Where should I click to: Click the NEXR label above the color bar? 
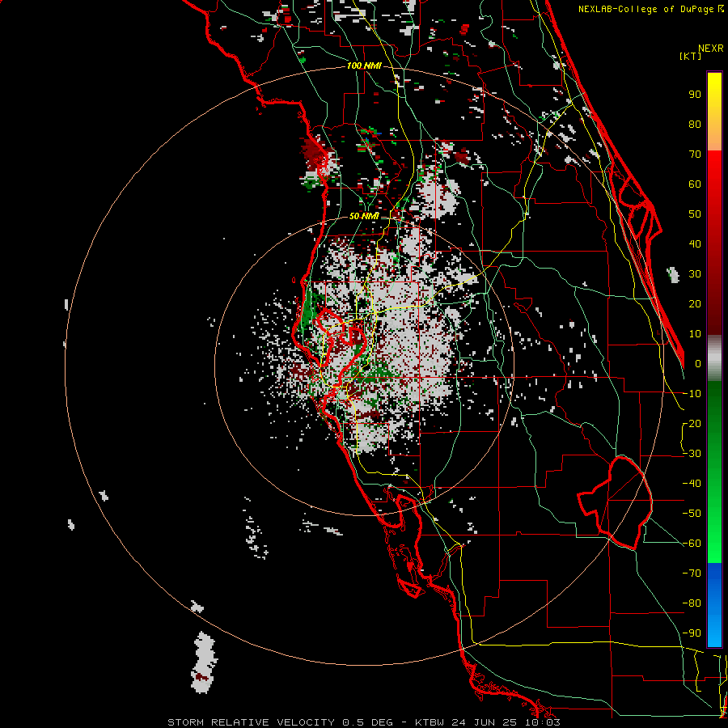pos(711,49)
